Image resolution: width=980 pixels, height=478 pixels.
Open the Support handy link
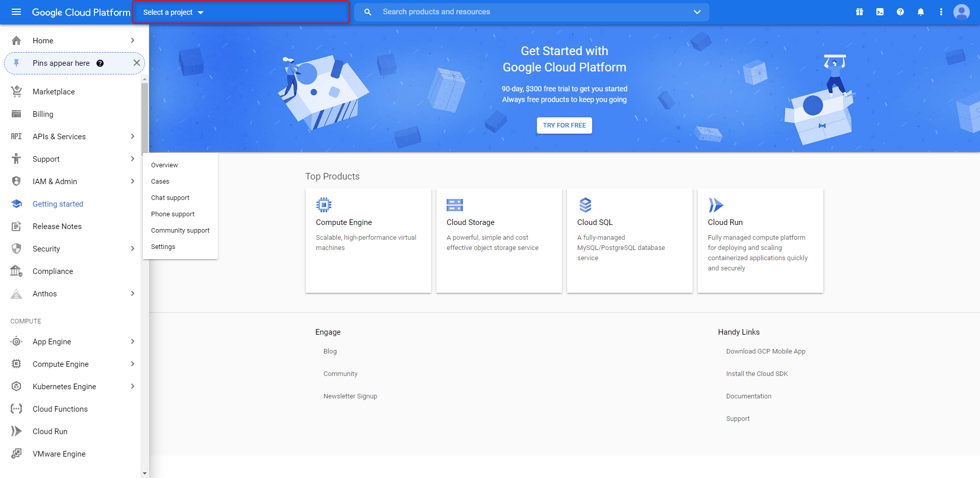738,419
